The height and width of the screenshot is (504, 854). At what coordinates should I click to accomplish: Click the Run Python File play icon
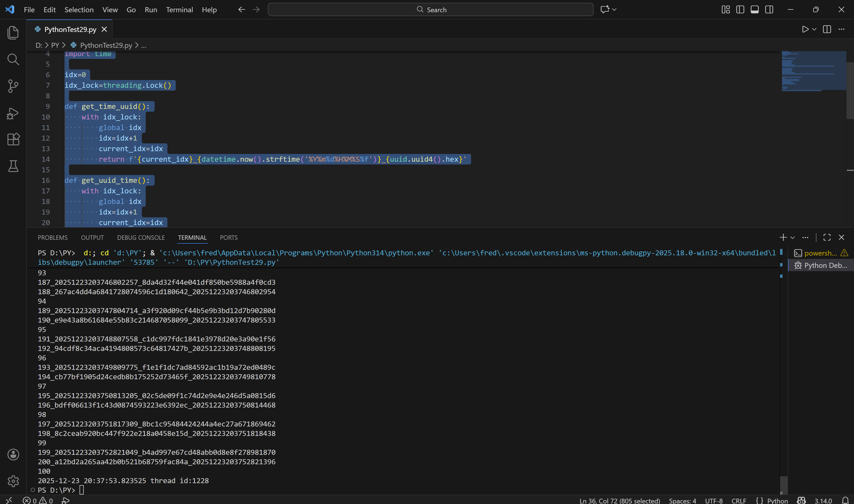pyautogui.click(x=805, y=29)
